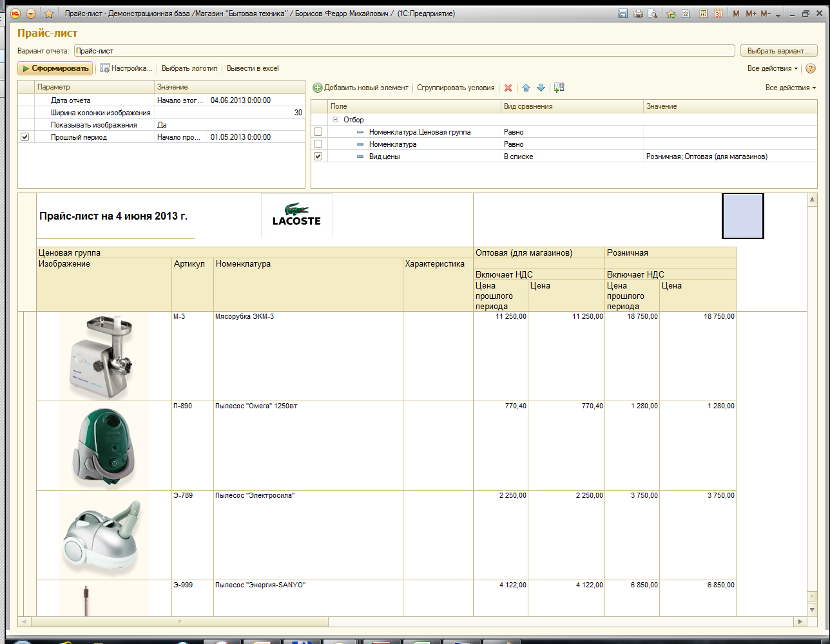The height and width of the screenshot is (644, 830).
Task: Open Все действия dropdown above filter table
Action: point(790,88)
